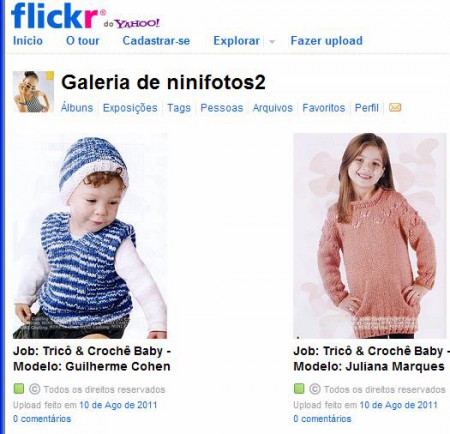The width and height of the screenshot is (450, 434).
Task: Open the girl in pink sweater photo
Action: pyautogui.click(x=370, y=236)
